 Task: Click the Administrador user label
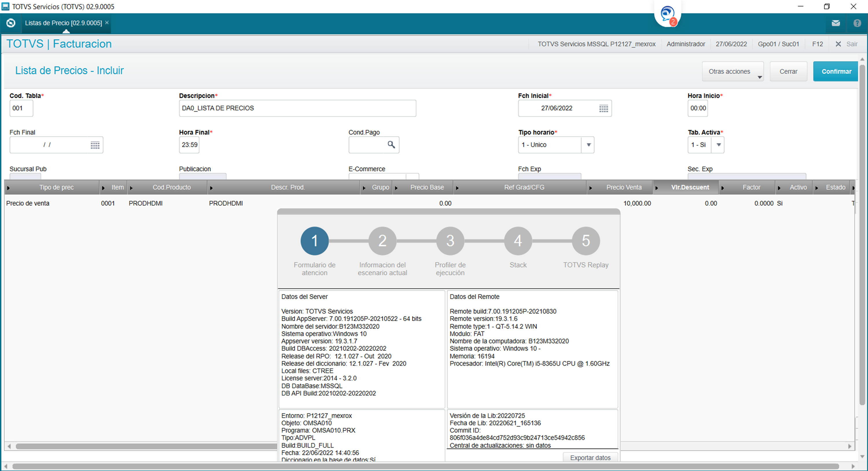pos(686,44)
